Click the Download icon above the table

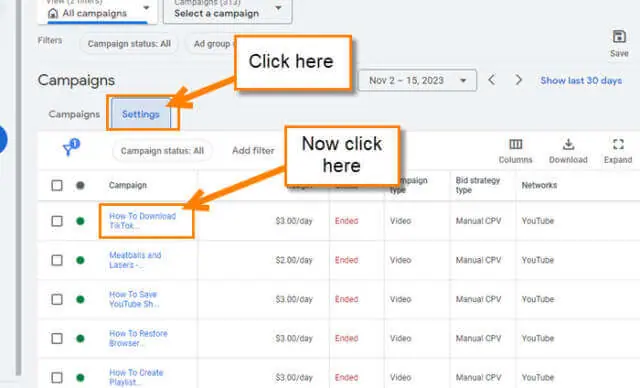point(568,144)
